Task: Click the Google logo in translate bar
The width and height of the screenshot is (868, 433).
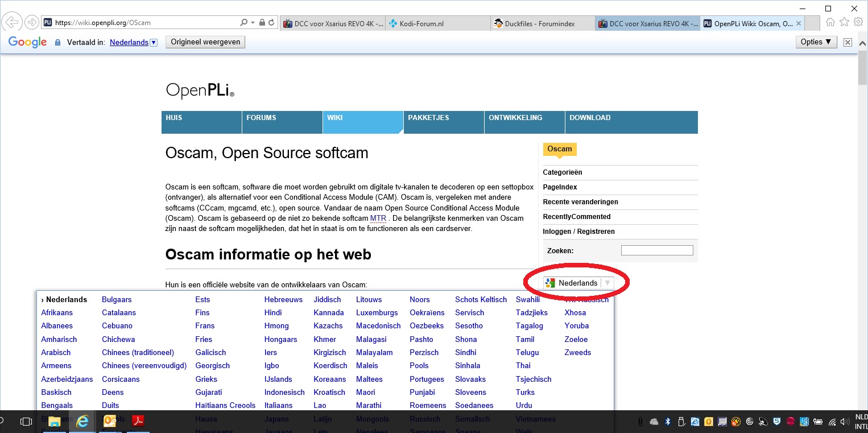Action: [x=27, y=42]
